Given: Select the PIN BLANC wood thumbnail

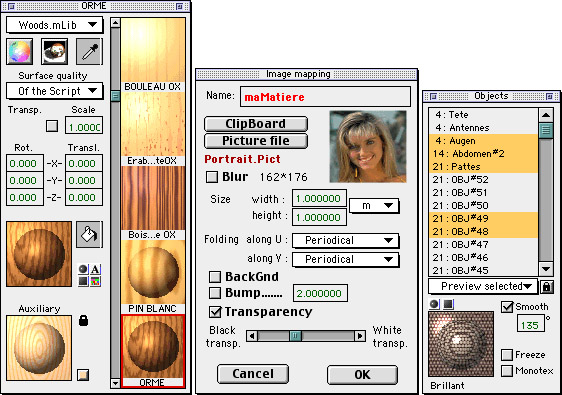Looking at the screenshot, I should click(x=153, y=276).
